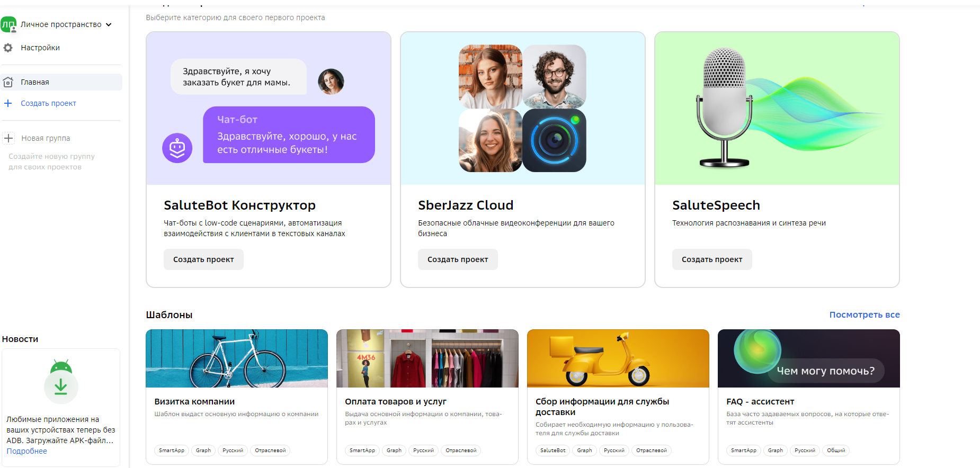Click Отраслевой tag on Визитка компании card
This screenshot has width=980, height=468.
click(x=270, y=451)
